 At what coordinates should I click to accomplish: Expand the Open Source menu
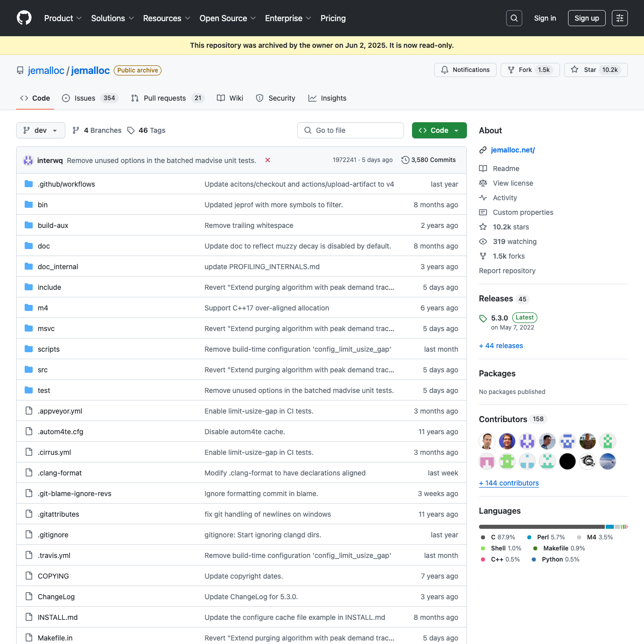tap(227, 18)
